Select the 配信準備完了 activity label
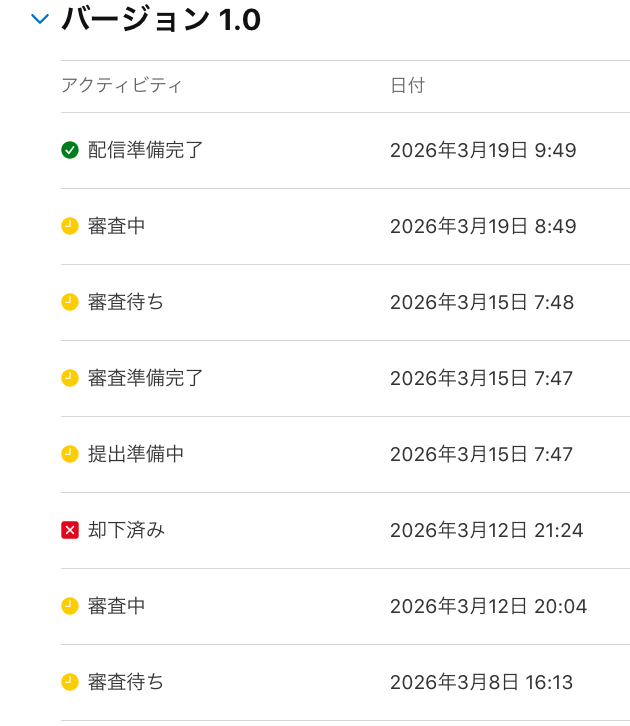The image size is (630, 726). pyautogui.click(x=145, y=150)
